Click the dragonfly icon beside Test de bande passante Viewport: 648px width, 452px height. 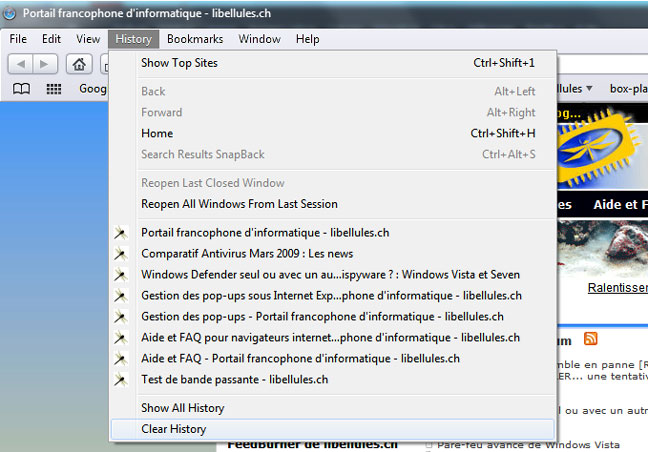pos(121,380)
